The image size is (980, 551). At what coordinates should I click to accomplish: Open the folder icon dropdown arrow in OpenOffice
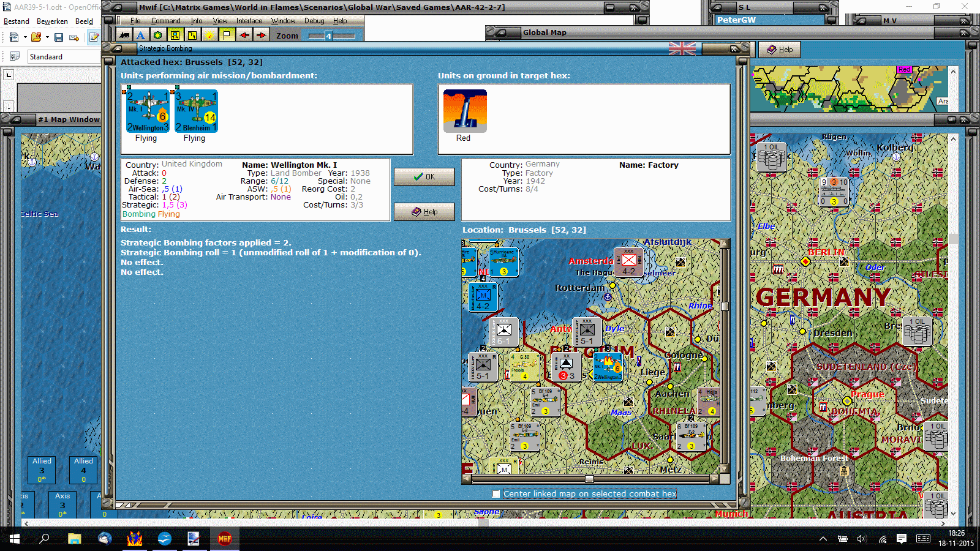tap(47, 37)
